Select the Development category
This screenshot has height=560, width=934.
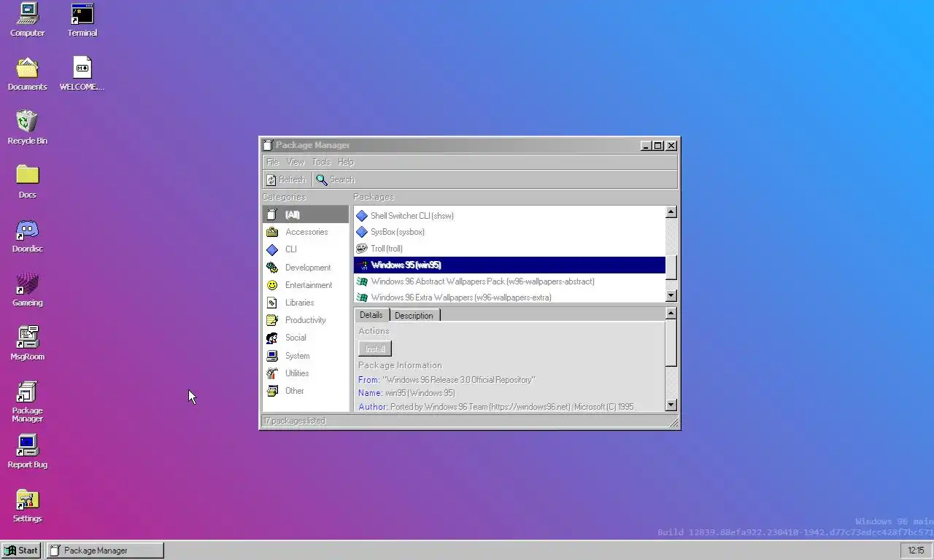coord(306,268)
